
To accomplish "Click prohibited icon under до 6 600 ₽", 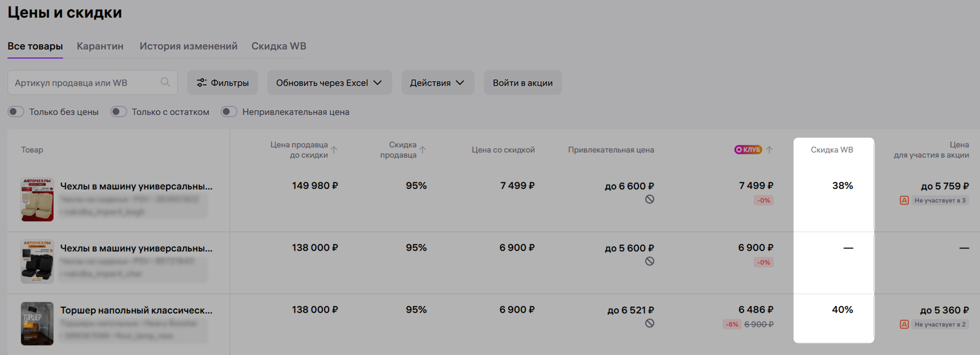I will (649, 199).
